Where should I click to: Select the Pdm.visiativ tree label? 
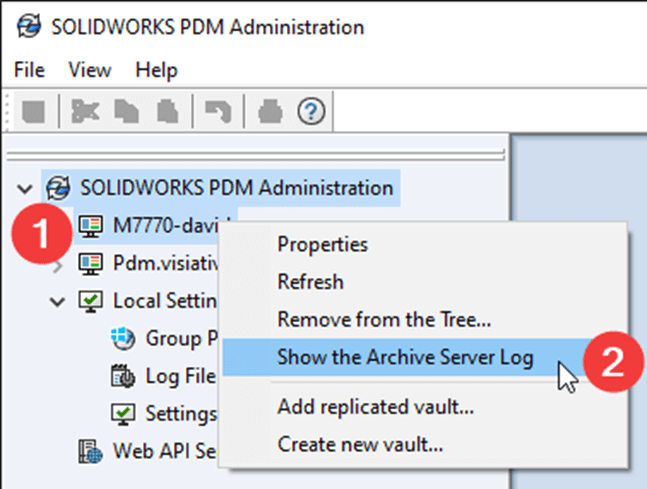[x=166, y=263]
